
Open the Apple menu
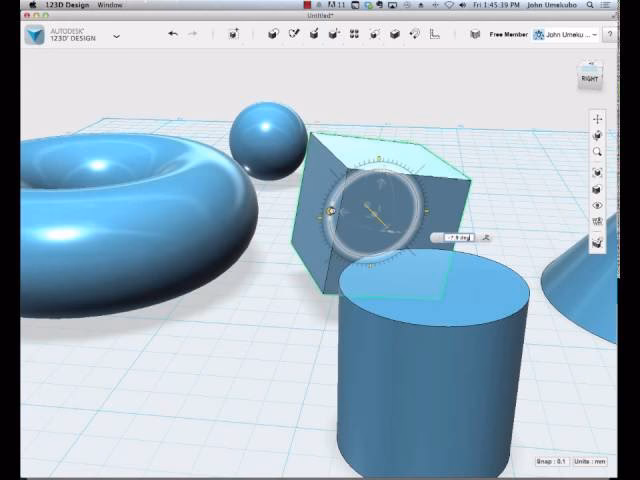click(x=32, y=5)
